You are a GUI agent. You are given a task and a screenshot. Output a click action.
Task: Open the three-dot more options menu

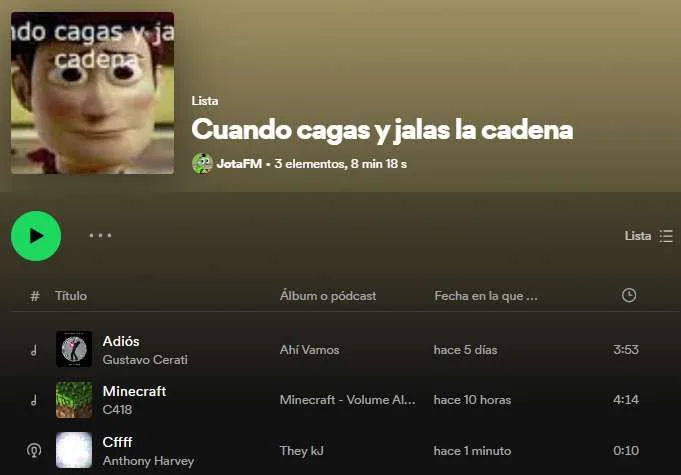(x=100, y=235)
